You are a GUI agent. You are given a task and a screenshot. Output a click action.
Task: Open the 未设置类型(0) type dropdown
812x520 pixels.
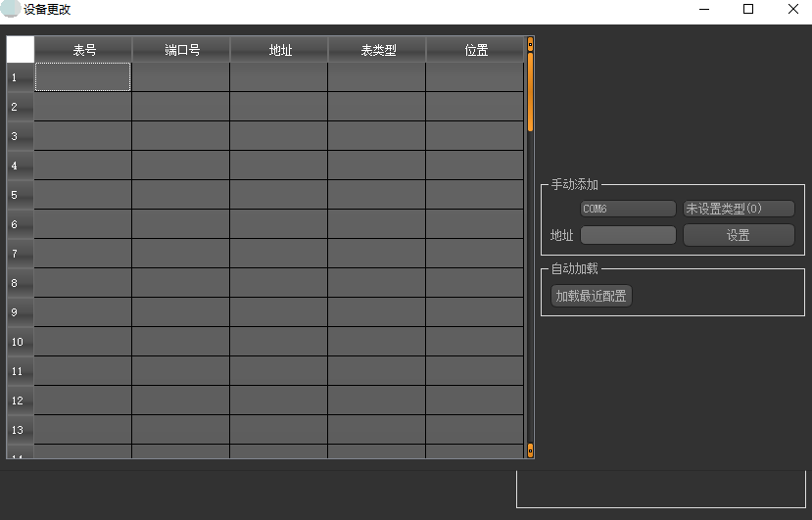point(739,209)
